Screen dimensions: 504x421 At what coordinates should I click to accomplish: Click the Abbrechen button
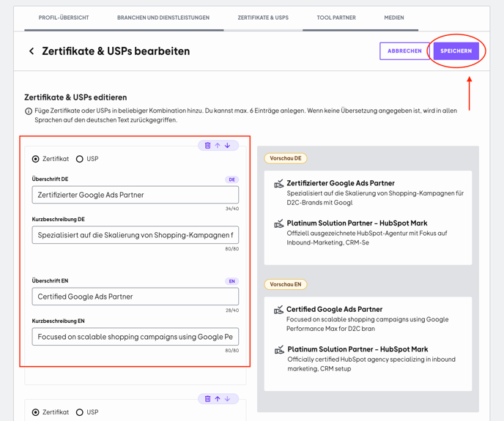404,51
